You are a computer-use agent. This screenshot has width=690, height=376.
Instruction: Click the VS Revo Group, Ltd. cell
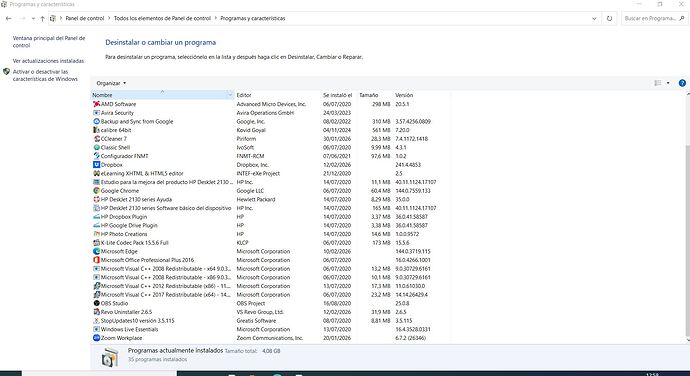click(x=260, y=312)
